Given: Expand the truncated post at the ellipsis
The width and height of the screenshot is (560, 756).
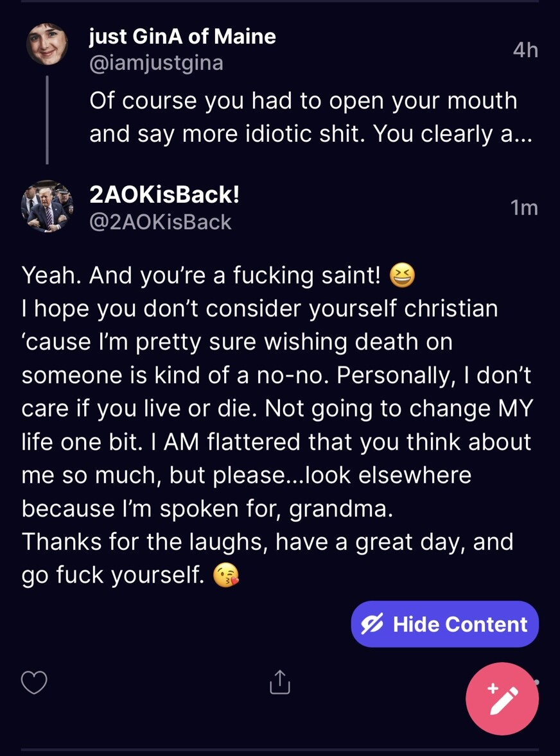Looking at the screenshot, I should (523, 133).
